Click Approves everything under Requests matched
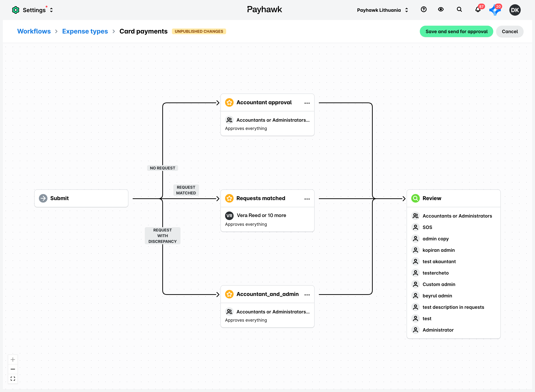 (246, 224)
